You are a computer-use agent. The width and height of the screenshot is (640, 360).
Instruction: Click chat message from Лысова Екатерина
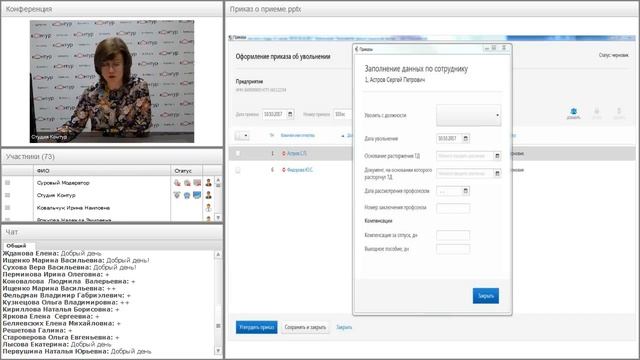click(57, 344)
